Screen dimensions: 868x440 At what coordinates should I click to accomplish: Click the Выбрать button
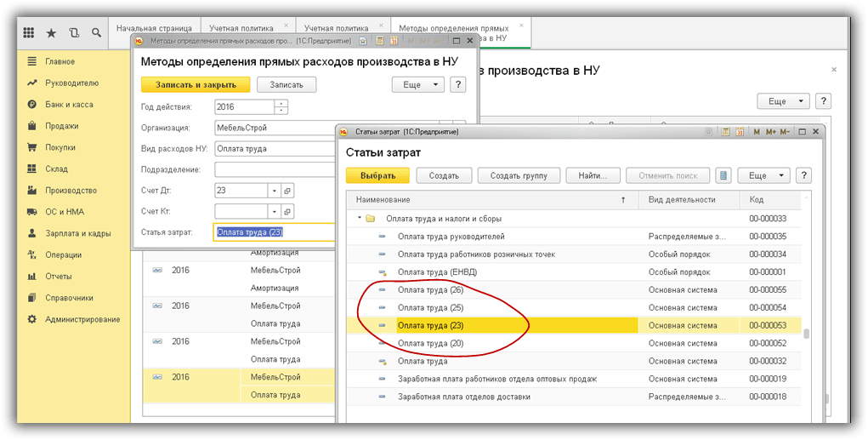click(378, 175)
